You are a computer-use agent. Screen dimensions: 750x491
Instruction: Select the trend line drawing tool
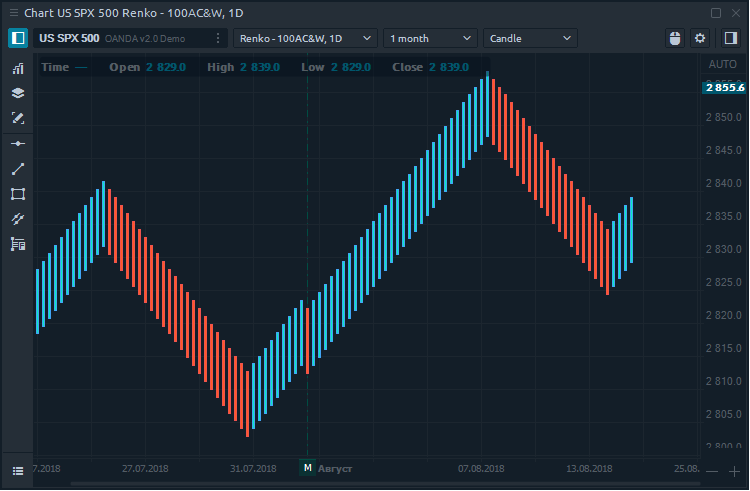pos(18,169)
